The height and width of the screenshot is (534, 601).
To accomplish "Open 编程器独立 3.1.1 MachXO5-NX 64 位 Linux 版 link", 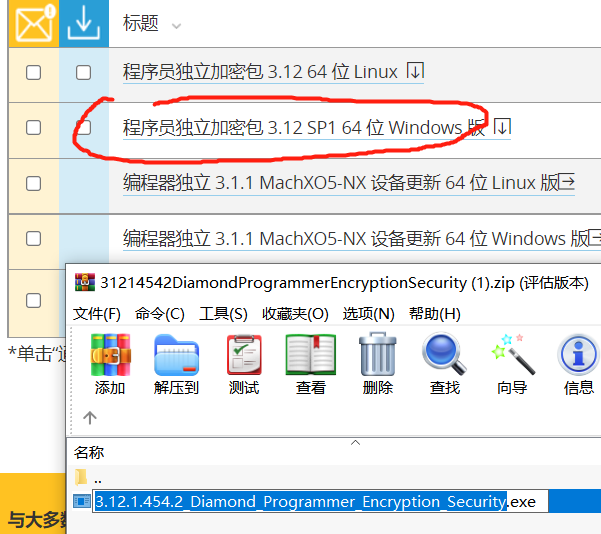I will click(340, 182).
